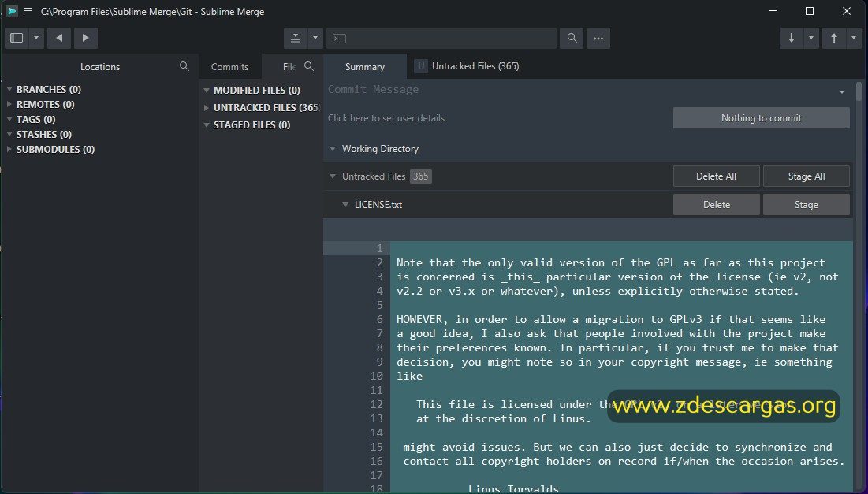This screenshot has height=494, width=868.
Task: Click the Commit Message text field
Action: (580, 90)
